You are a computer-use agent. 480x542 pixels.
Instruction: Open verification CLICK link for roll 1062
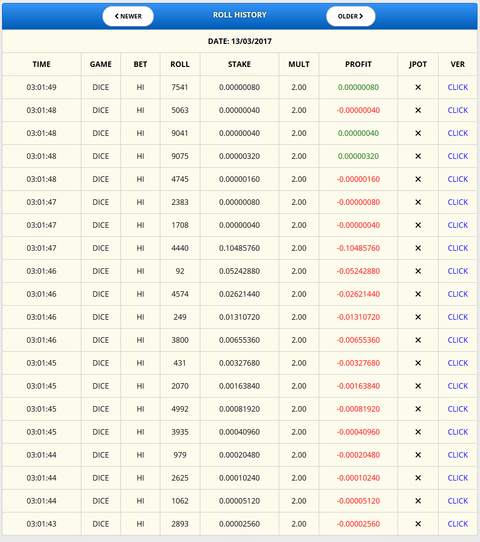(458, 501)
